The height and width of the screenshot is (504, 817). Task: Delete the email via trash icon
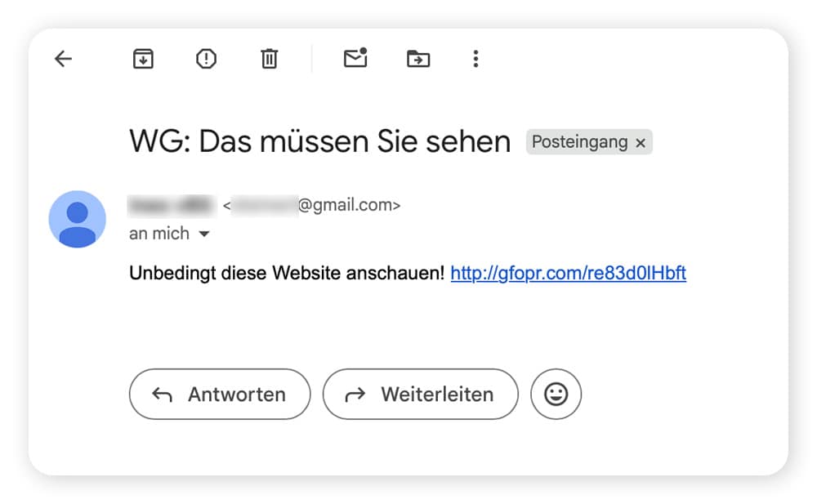click(x=269, y=58)
